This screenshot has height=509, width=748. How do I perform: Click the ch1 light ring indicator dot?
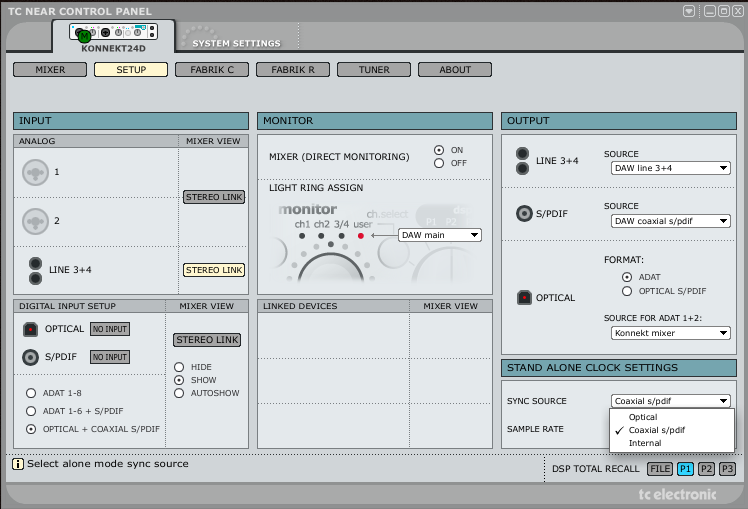302,236
